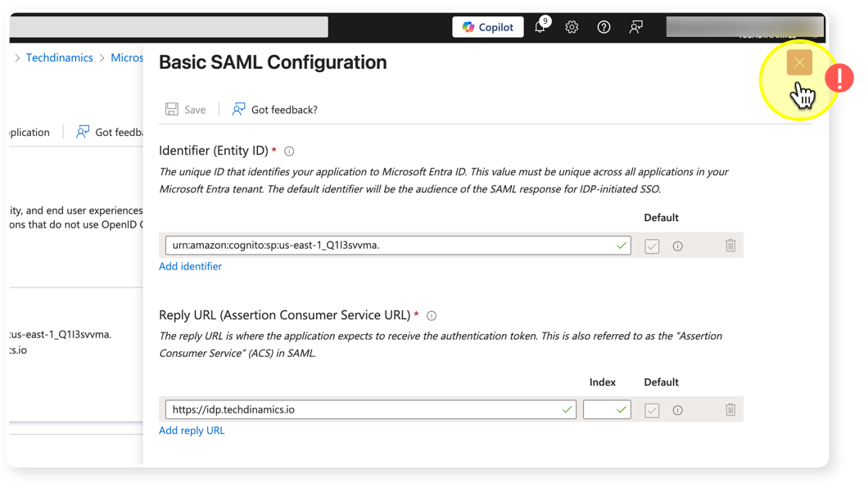The height and width of the screenshot is (488, 868).
Task: Delete the urn:amazon:cognito identifier row
Action: coord(730,245)
